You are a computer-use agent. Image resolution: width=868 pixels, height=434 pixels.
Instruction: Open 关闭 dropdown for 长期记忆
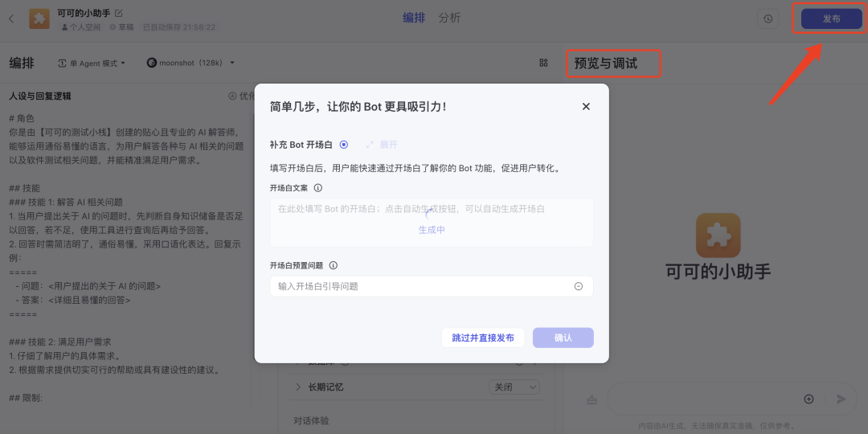514,387
